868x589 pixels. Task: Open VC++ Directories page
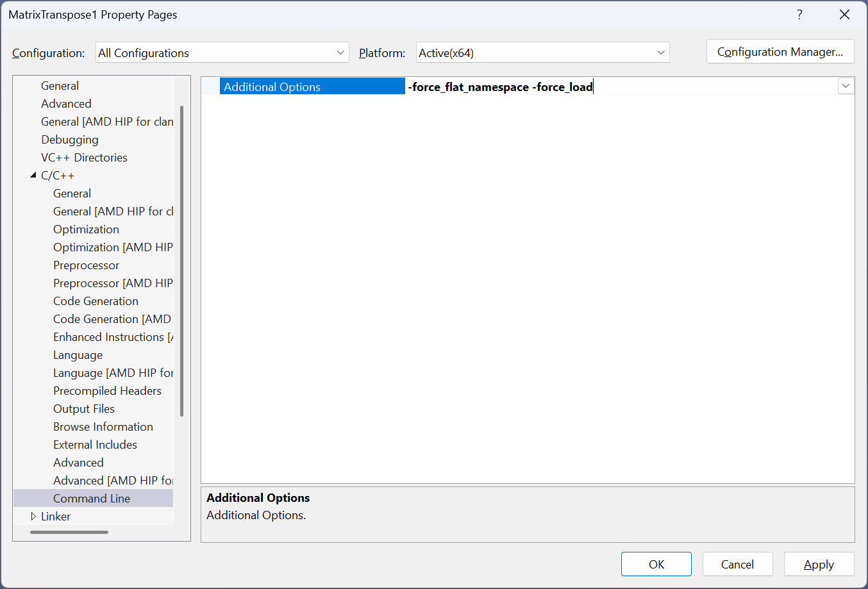click(x=84, y=158)
